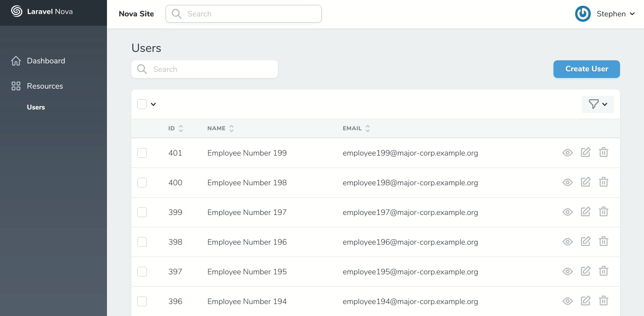The height and width of the screenshot is (316, 644).
Task: Check the row checkbox for user 401
Action: point(142,152)
